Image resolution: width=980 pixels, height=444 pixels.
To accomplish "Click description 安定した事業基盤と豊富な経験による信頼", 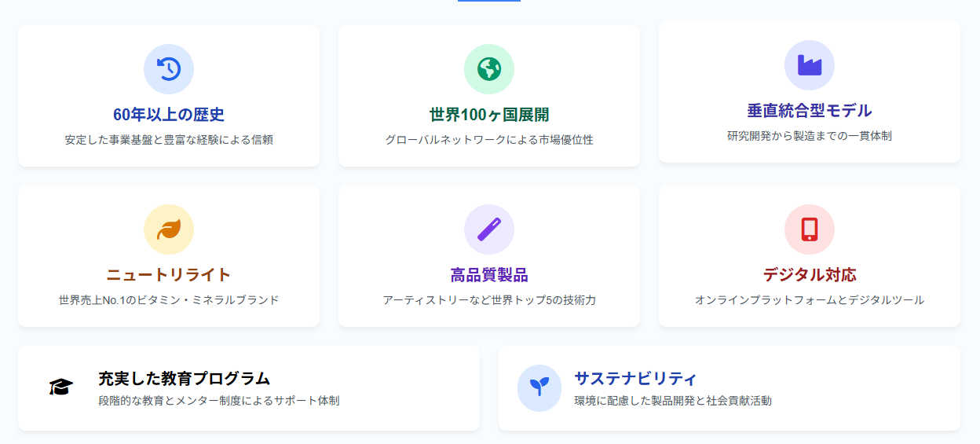I will 169,140.
